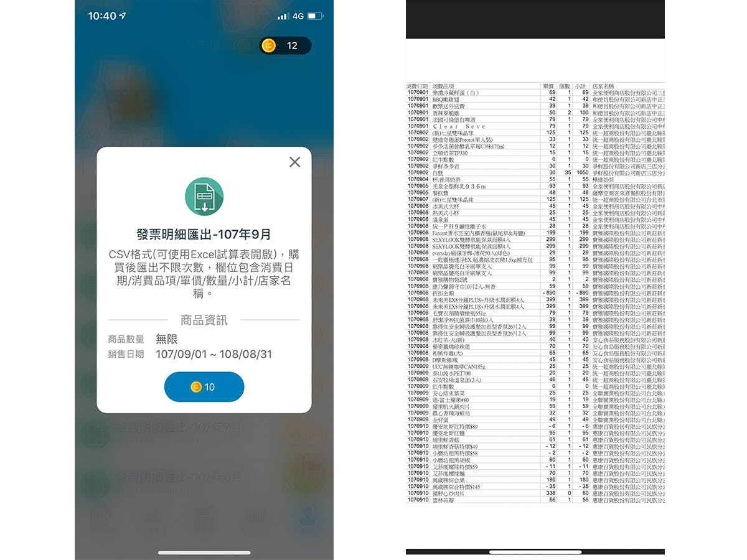Select the 冰紅茶-大(新) item cell
747x560 pixels.
point(448,340)
